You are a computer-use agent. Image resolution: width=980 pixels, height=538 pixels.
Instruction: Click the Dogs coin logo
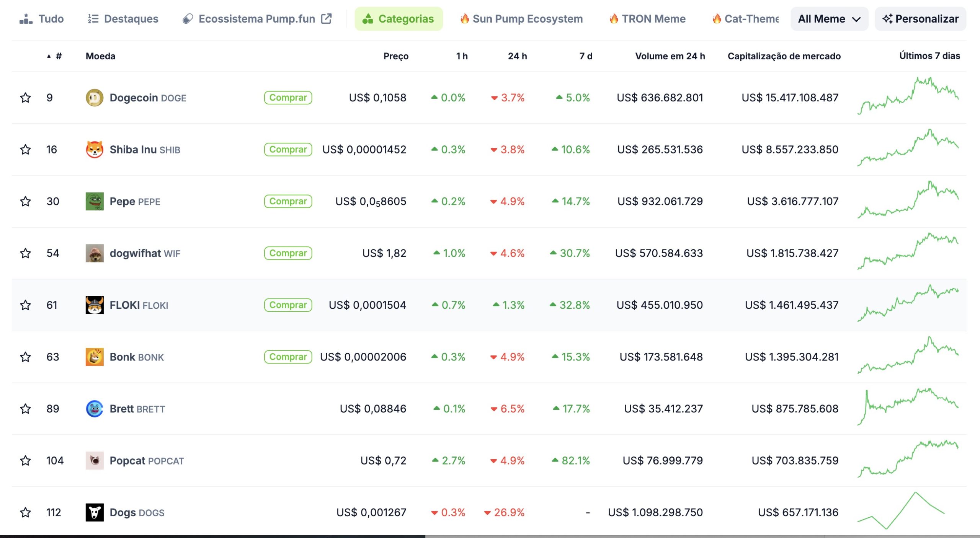pos(95,512)
